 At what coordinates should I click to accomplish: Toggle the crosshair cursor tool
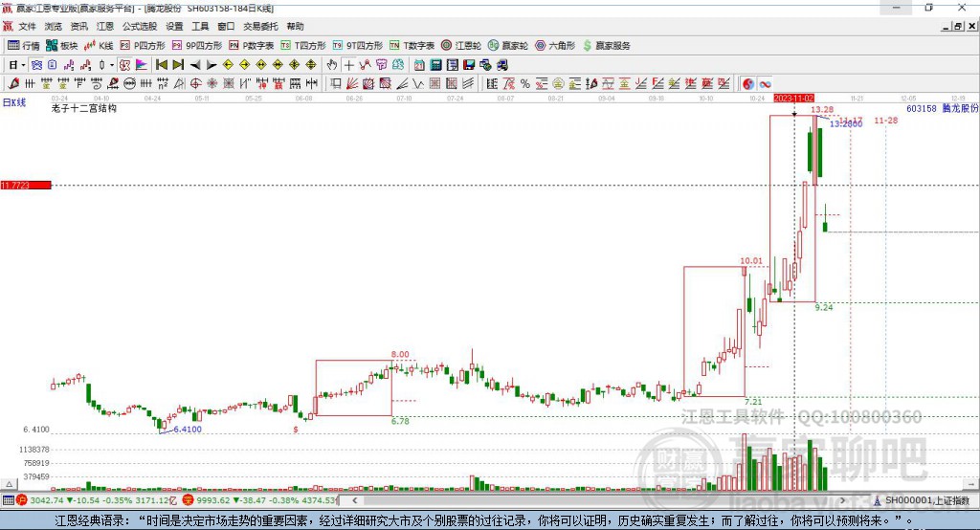tap(348, 65)
